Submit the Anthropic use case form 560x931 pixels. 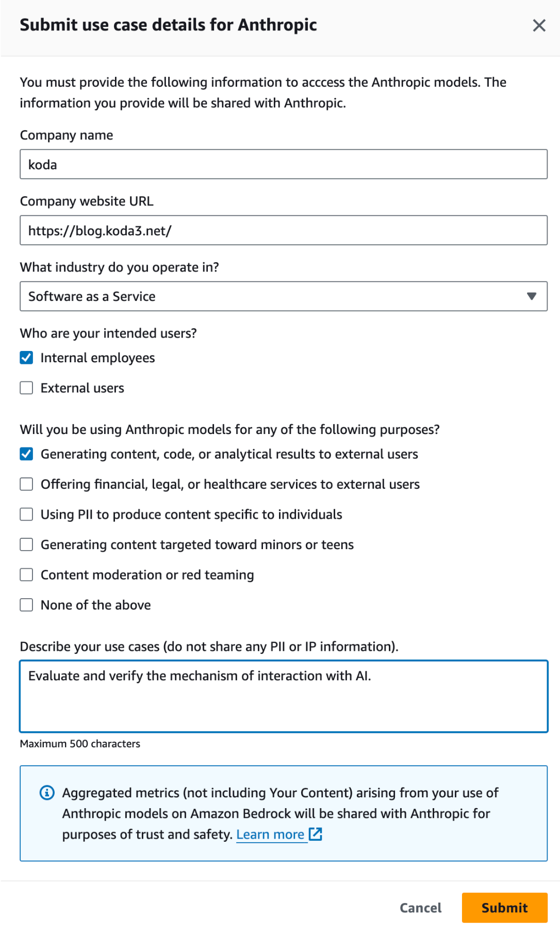(x=504, y=908)
